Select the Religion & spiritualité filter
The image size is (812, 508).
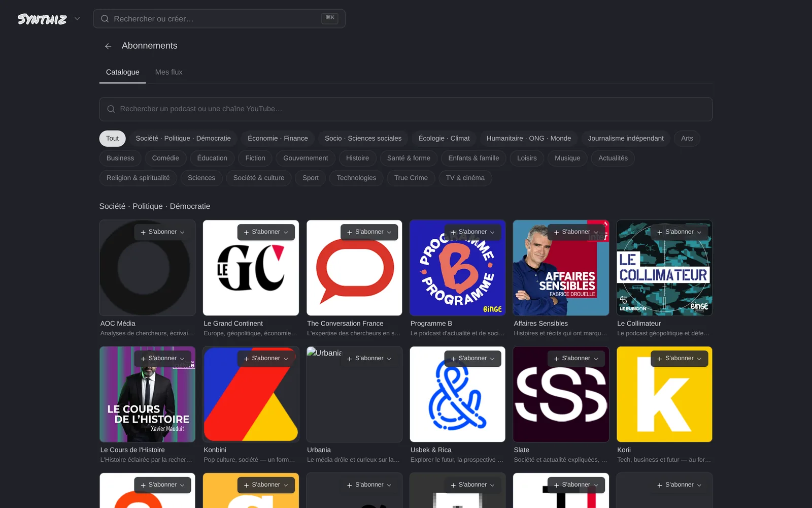click(x=138, y=178)
